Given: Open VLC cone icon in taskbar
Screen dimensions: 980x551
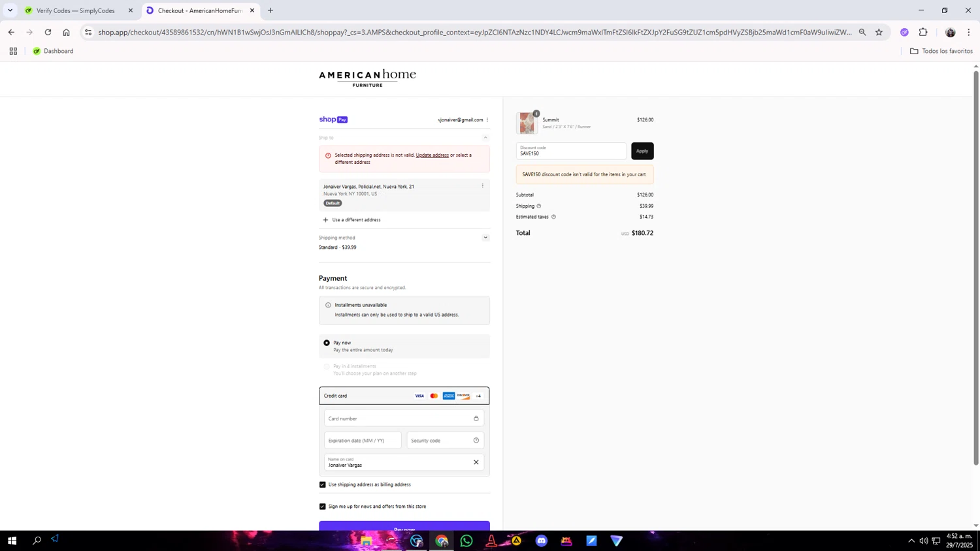Looking at the screenshot, I should pyautogui.click(x=491, y=541).
